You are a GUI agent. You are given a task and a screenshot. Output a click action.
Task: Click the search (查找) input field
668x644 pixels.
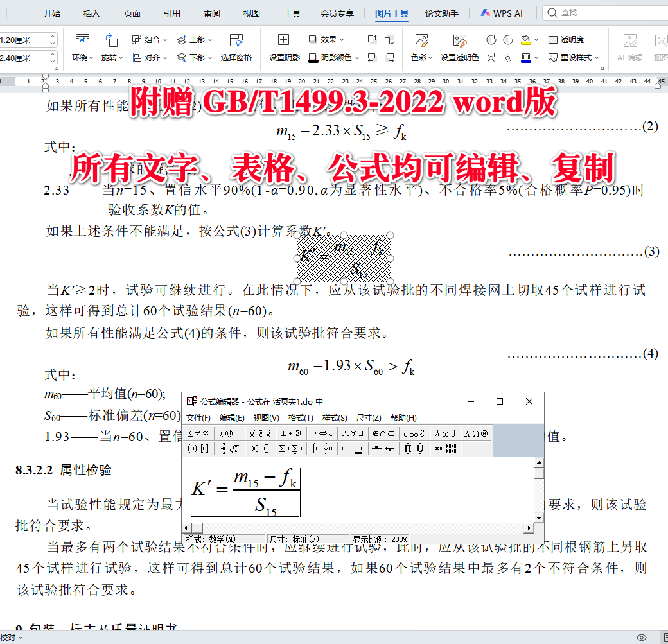click(606, 13)
